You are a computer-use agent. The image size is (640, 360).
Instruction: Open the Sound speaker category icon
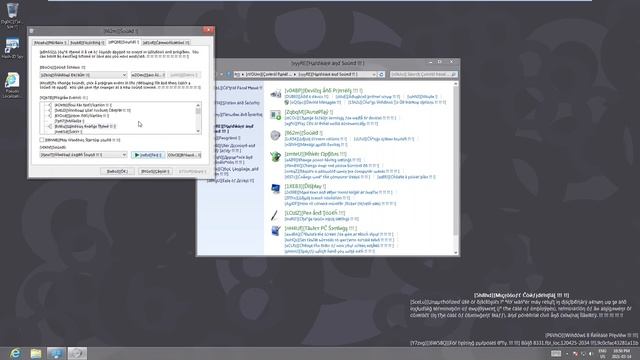tap(276, 136)
